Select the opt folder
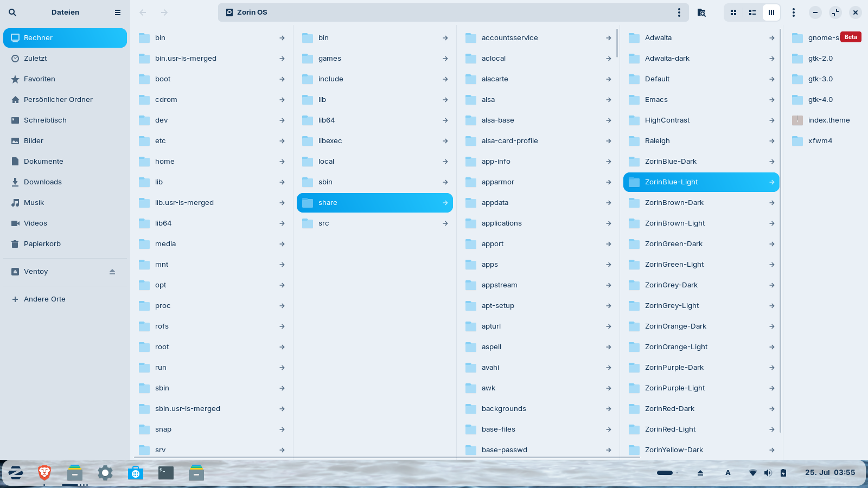Screen dimensions: 868x488 [212, 285]
